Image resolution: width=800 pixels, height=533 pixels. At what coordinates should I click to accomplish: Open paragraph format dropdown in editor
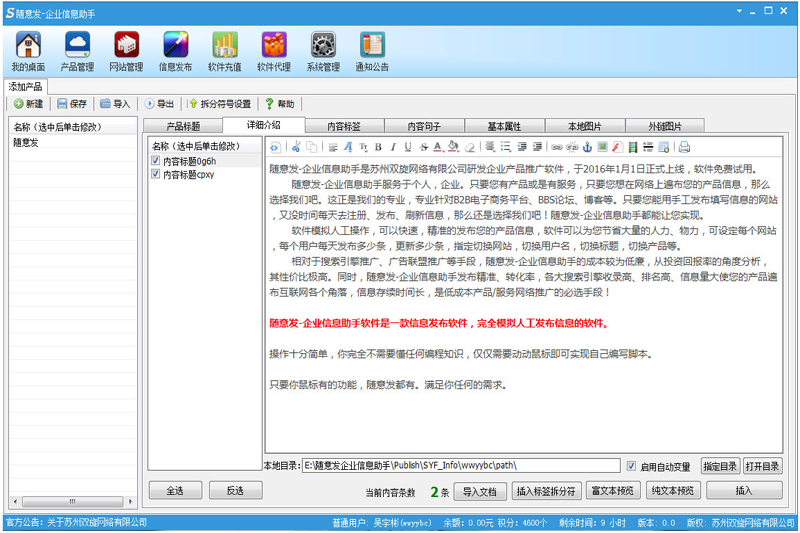tap(333, 147)
